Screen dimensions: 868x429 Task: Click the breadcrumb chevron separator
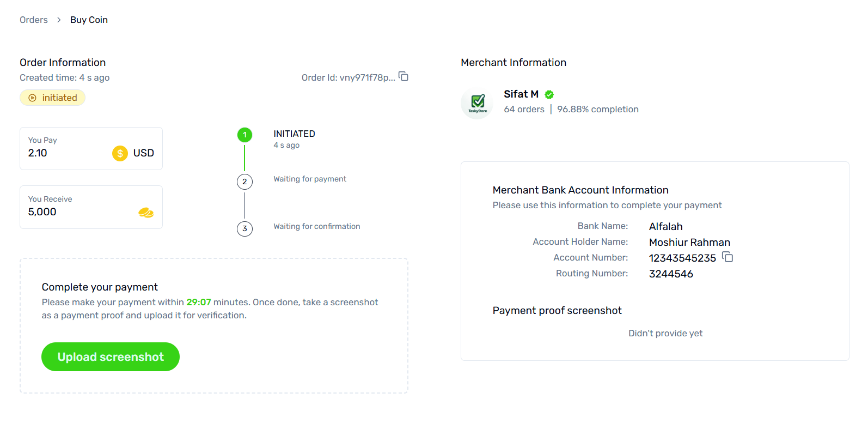click(59, 20)
